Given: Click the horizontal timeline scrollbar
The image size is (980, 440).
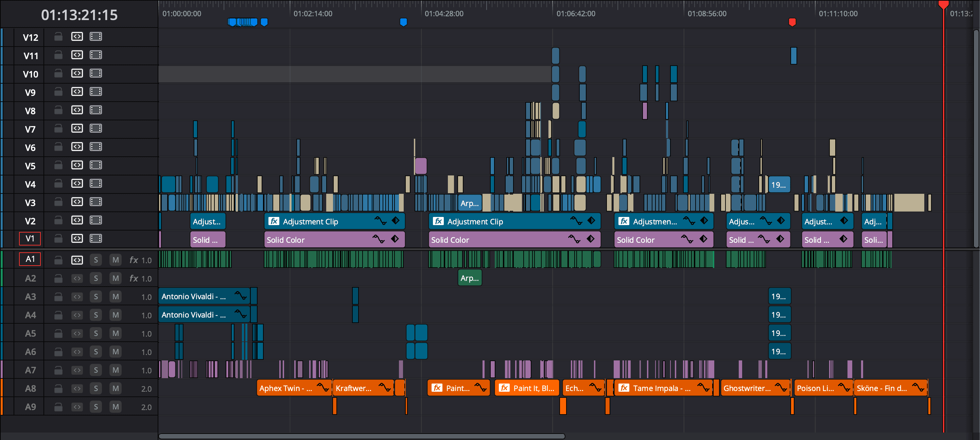Looking at the screenshot, I should [362, 436].
